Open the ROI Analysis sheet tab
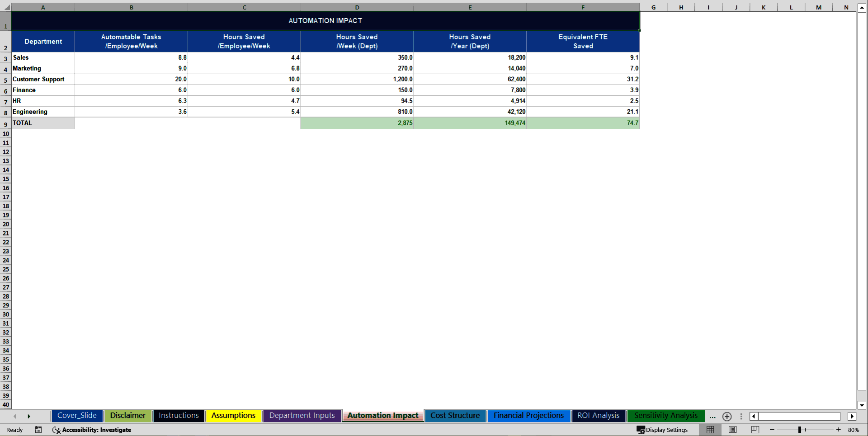Viewport: 868px width, 436px height. coord(598,416)
